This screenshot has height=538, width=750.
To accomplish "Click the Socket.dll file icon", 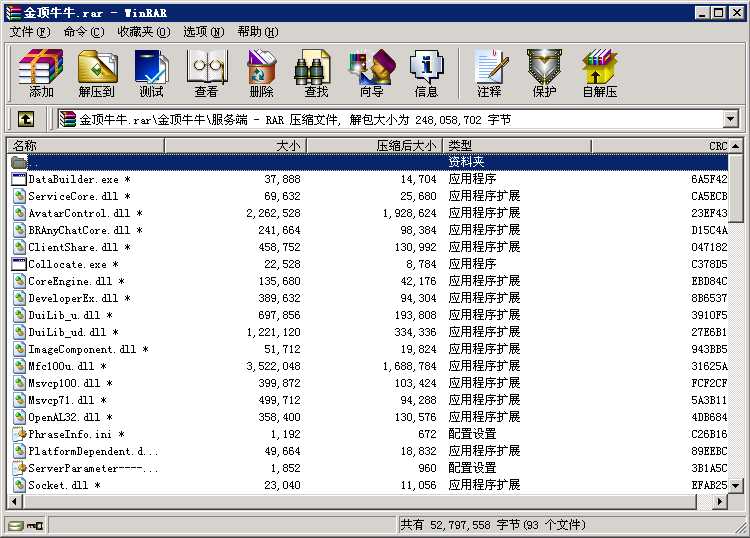I will tap(20, 485).
